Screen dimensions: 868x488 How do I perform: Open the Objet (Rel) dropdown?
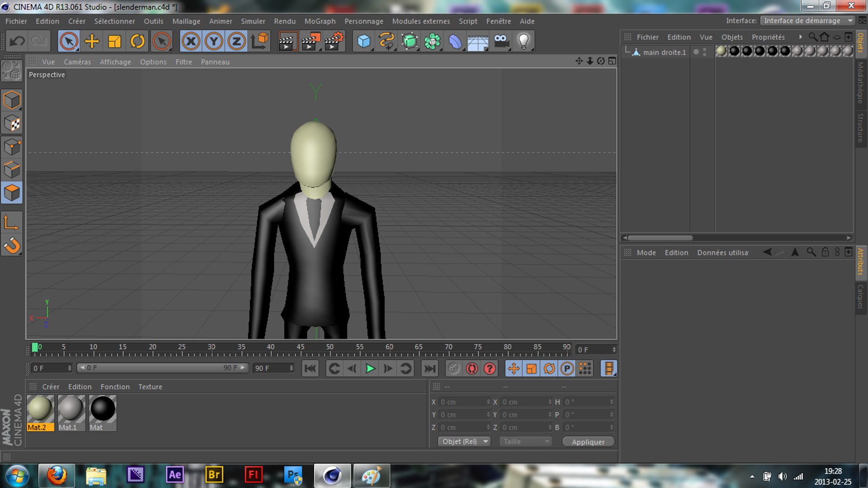(x=464, y=441)
